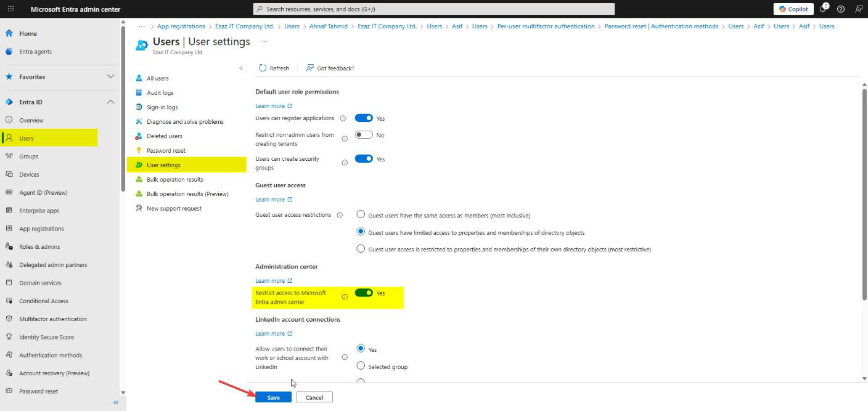Cancel the user settings changes

point(314,397)
